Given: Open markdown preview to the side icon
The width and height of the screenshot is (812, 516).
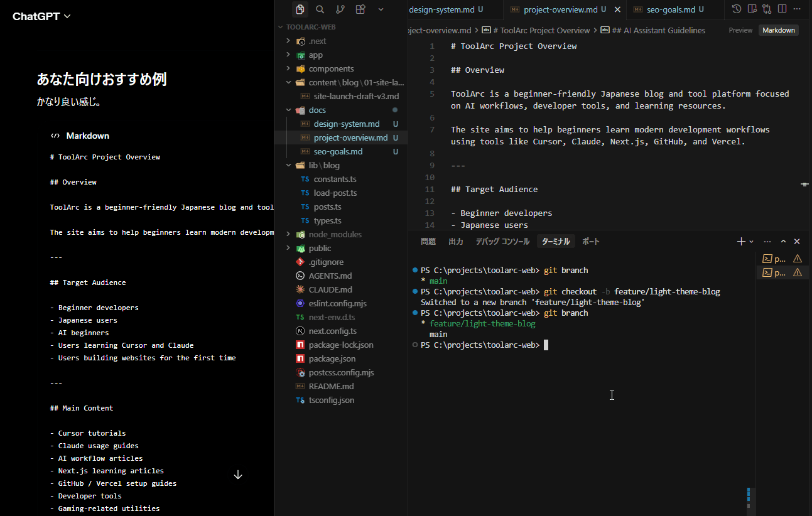Looking at the screenshot, I should click(752, 9).
